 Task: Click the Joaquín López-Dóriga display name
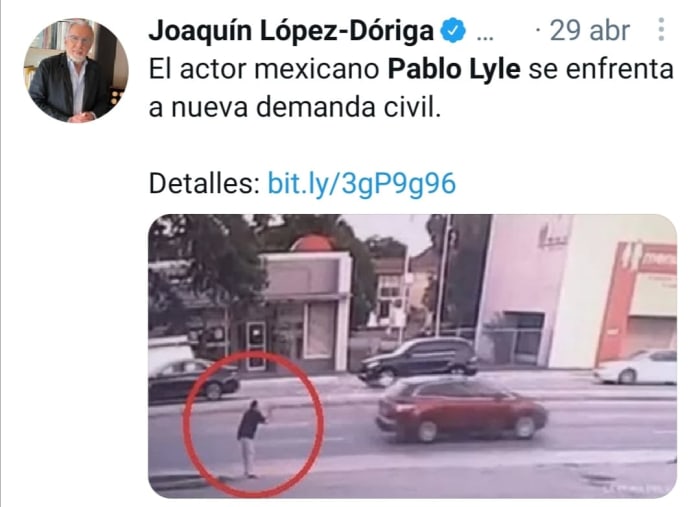click(x=291, y=31)
